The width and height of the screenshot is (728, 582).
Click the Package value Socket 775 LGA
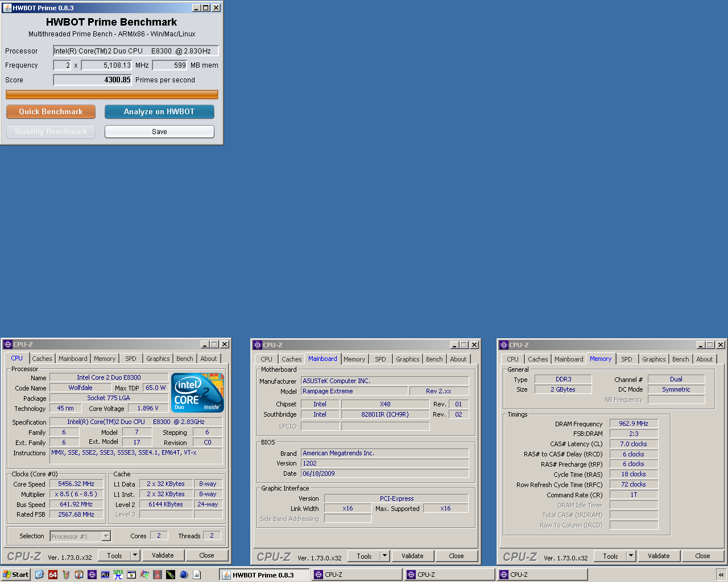point(109,398)
